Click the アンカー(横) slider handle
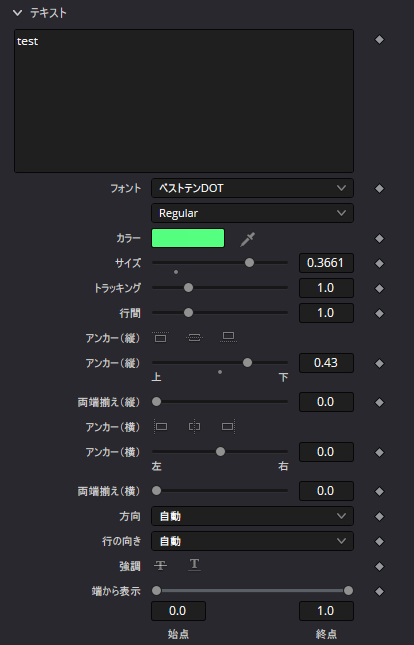 [x=221, y=452]
